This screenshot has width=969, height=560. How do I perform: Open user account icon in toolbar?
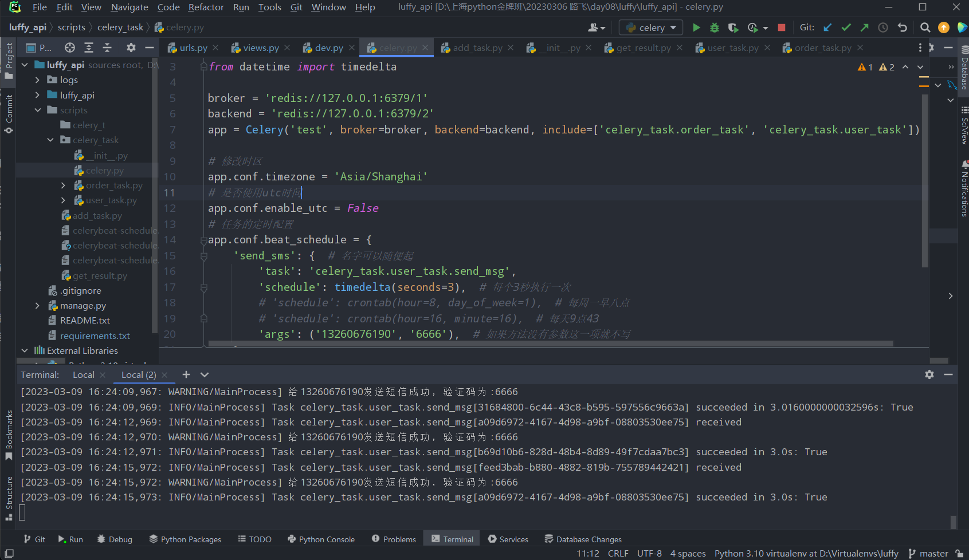pyautogui.click(x=597, y=27)
